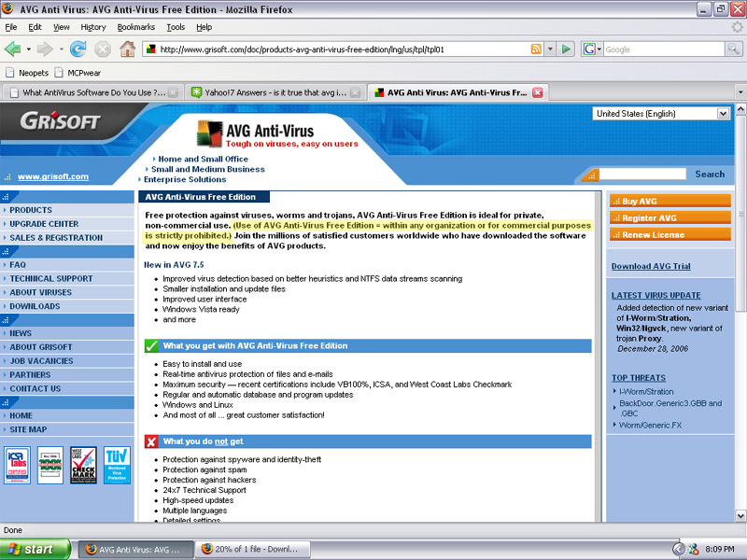Go to the Home page icon
The height and width of the screenshot is (560, 747).
pyautogui.click(x=127, y=49)
